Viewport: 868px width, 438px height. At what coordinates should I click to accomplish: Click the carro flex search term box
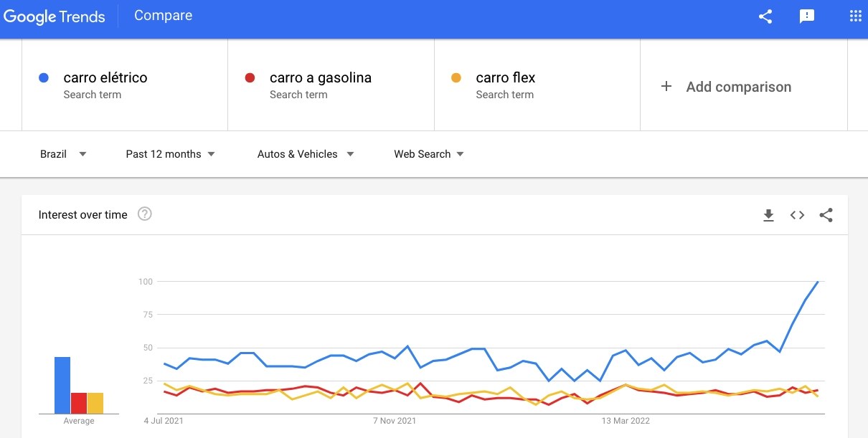coord(505,78)
